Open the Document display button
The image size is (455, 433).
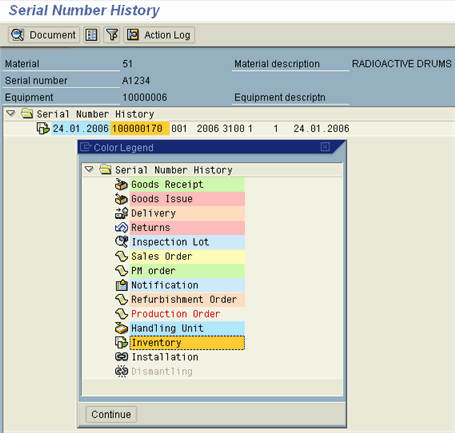pyautogui.click(x=44, y=35)
